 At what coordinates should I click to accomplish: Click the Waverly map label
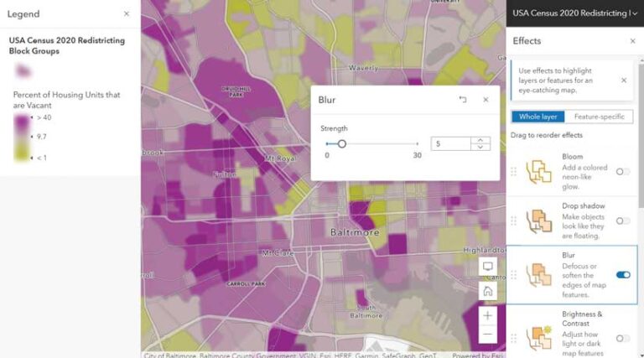click(363, 68)
